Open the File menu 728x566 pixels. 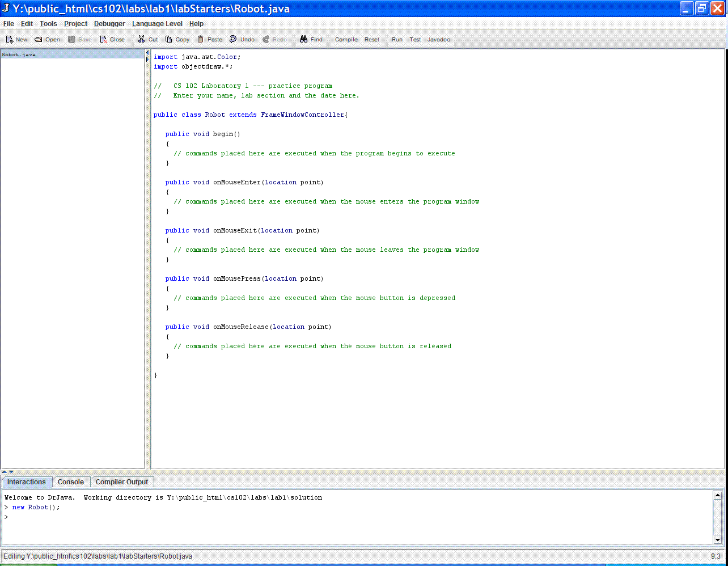[9, 24]
